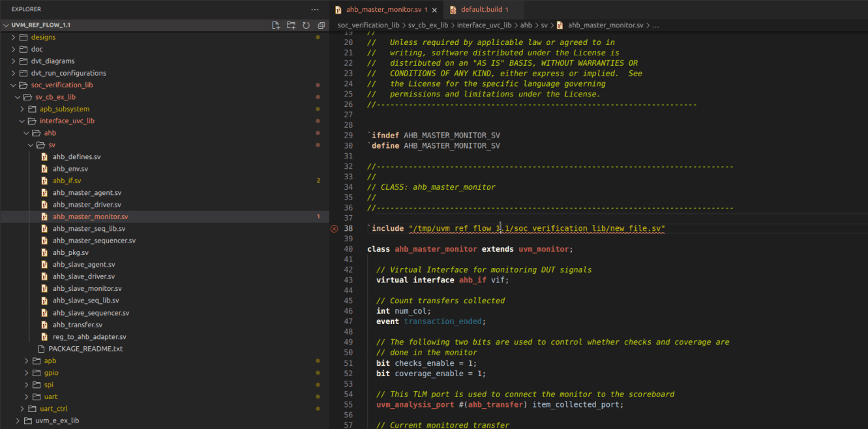
Task: Select ahb_pkg.sv in the file tree
Action: (x=72, y=252)
